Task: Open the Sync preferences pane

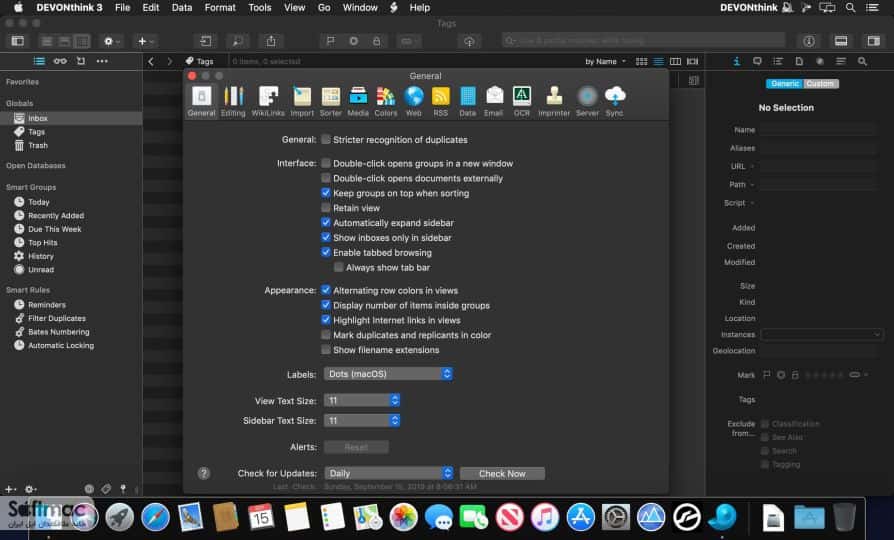Action: pos(615,101)
